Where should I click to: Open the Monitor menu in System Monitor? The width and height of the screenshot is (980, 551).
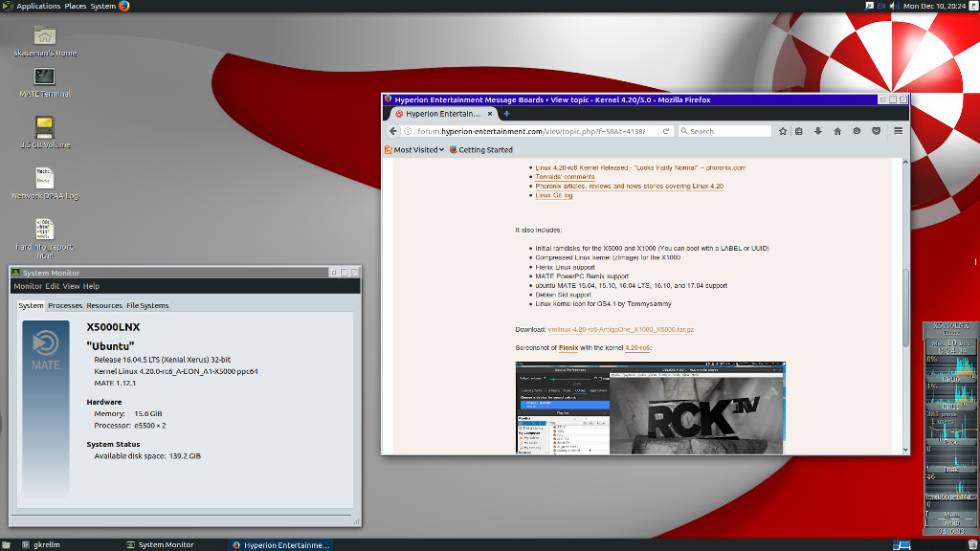coord(28,286)
